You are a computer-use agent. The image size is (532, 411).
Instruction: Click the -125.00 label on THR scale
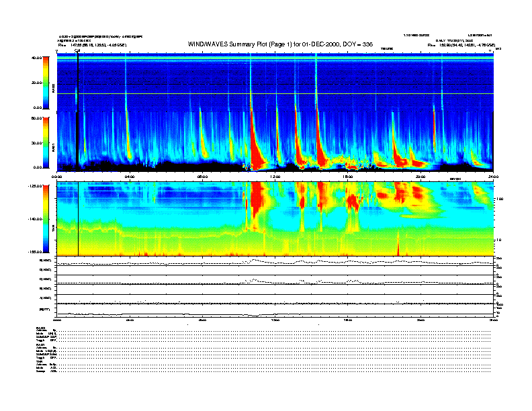point(36,186)
